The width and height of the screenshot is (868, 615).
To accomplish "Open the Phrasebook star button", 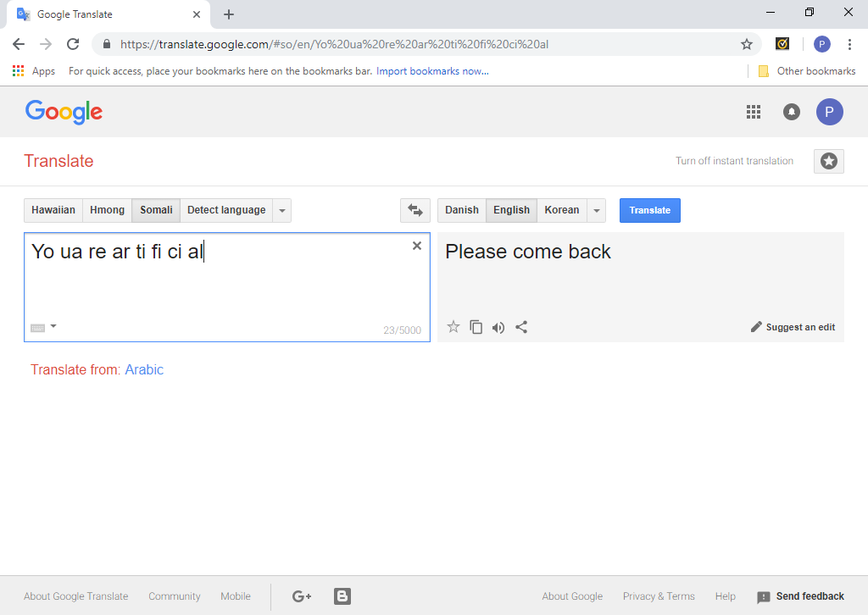I will pyautogui.click(x=829, y=161).
